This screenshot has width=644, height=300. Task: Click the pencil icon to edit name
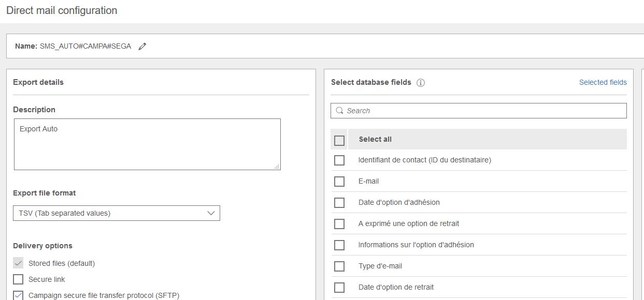click(142, 47)
